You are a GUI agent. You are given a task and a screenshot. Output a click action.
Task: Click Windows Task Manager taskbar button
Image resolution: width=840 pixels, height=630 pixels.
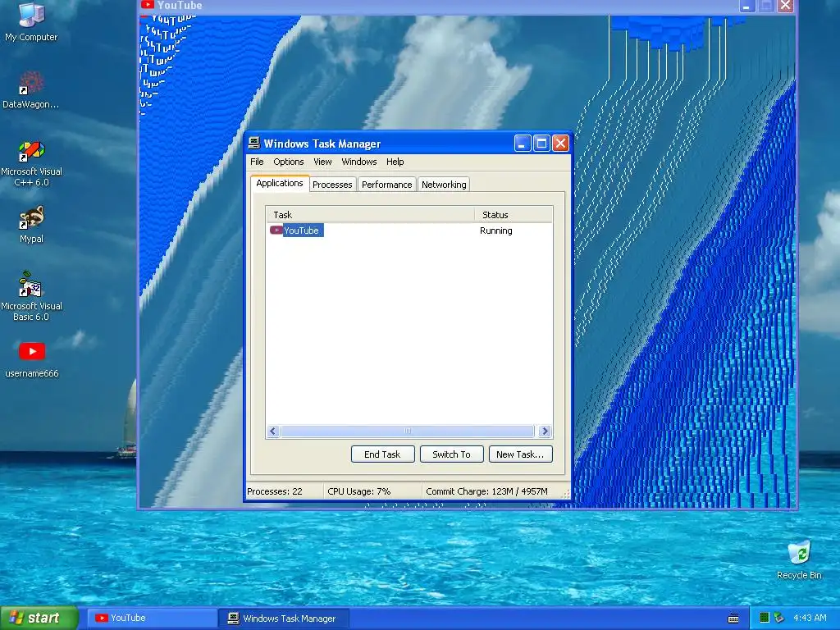pyautogui.click(x=284, y=619)
